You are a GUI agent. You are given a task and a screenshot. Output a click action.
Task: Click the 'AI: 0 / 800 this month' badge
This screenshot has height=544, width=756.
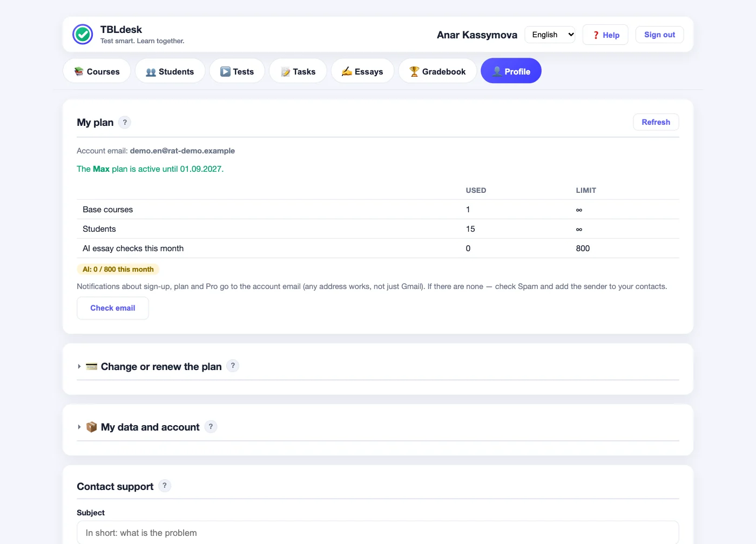tap(118, 269)
